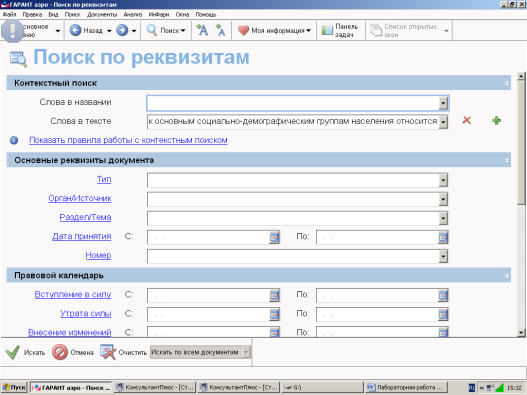Open Моя информация heart icon
Screen dimensions: 527x395
click(243, 30)
